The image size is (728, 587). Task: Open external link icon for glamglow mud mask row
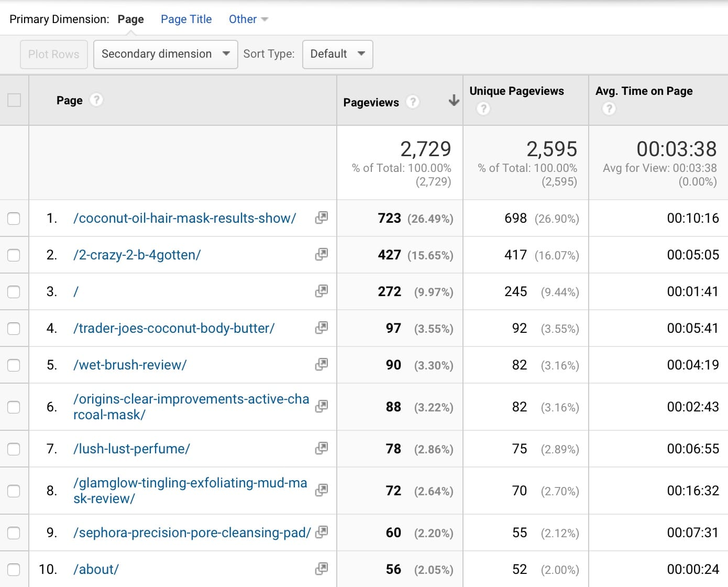point(322,490)
